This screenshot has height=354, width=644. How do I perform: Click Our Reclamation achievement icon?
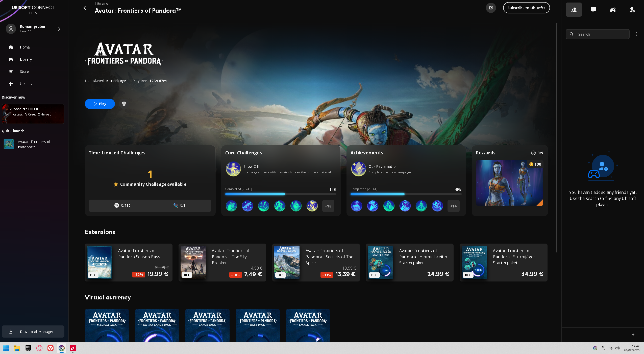pos(358,169)
